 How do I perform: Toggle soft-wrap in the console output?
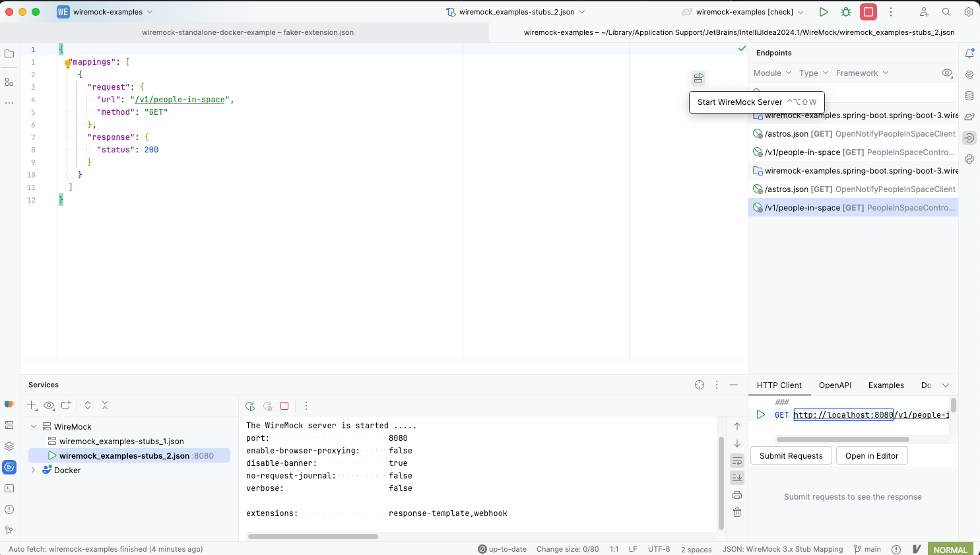click(x=737, y=461)
